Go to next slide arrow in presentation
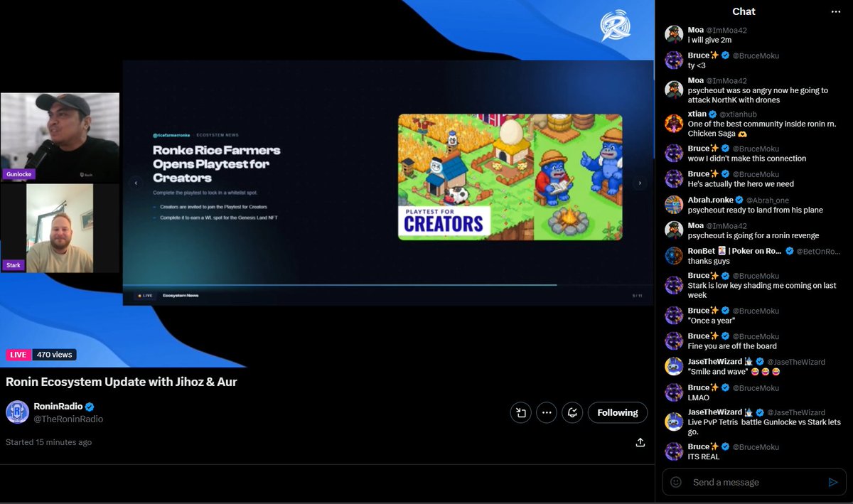Screen dimensions: 853x504 pyautogui.click(x=639, y=183)
